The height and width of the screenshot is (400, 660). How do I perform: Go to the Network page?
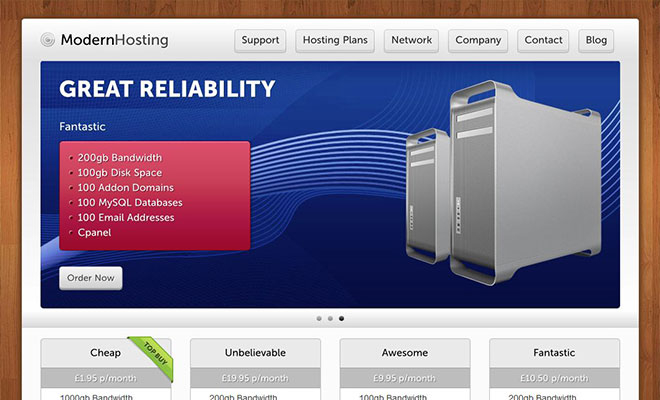(x=411, y=41)
